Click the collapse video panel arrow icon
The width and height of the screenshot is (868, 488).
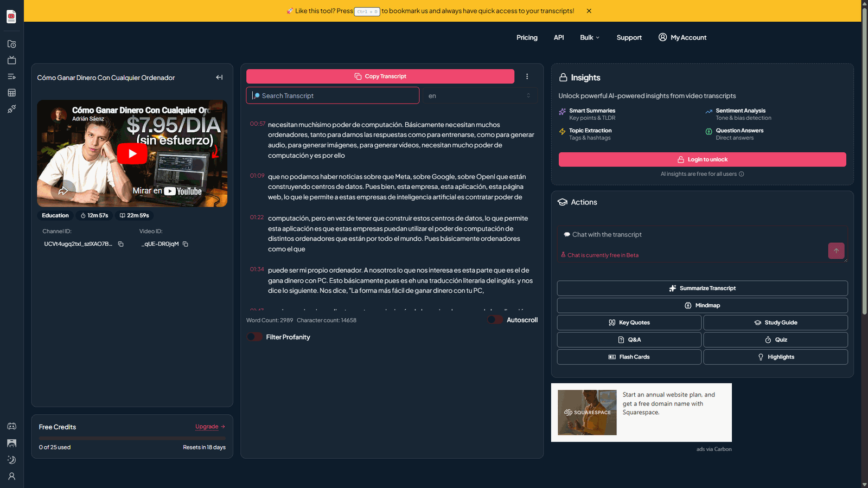click(219, 78)
